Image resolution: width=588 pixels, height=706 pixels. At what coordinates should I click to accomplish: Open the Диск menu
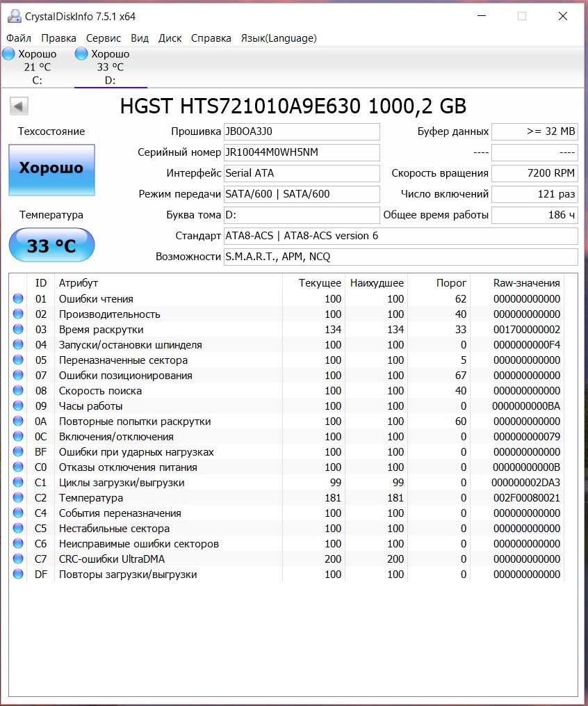click(170, 38)
